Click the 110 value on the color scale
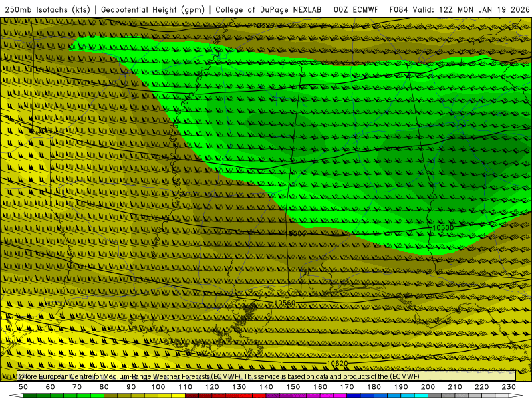 (x=186, y=387)
